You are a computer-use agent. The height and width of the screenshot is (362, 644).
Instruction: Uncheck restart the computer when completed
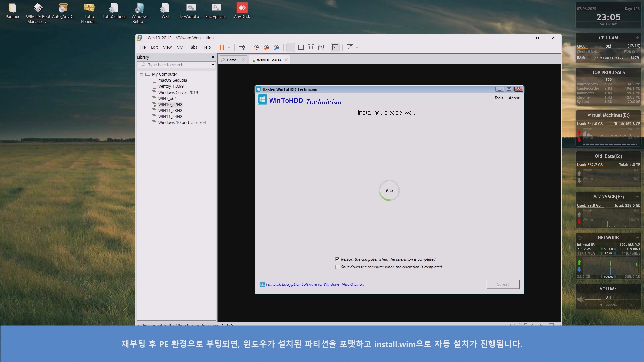[x=337, y=259]
